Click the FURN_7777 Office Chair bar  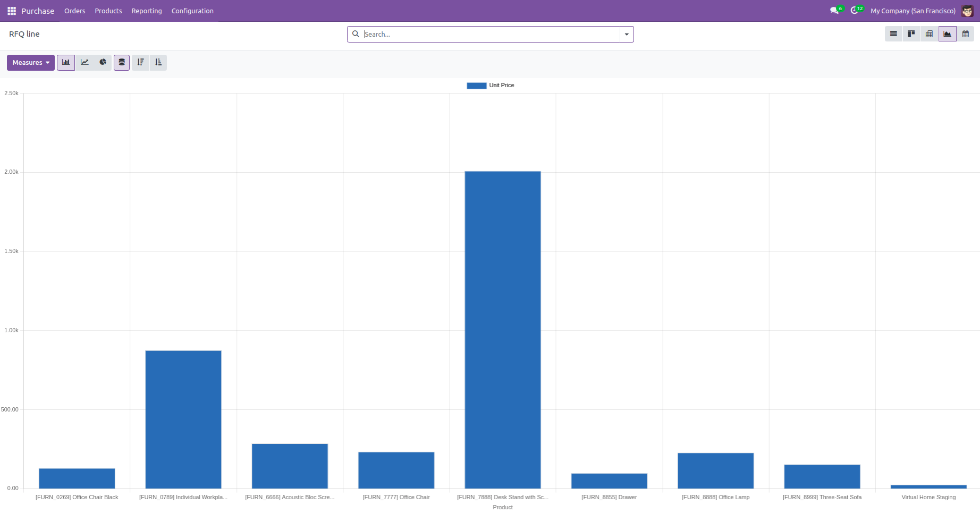[396, 470]
